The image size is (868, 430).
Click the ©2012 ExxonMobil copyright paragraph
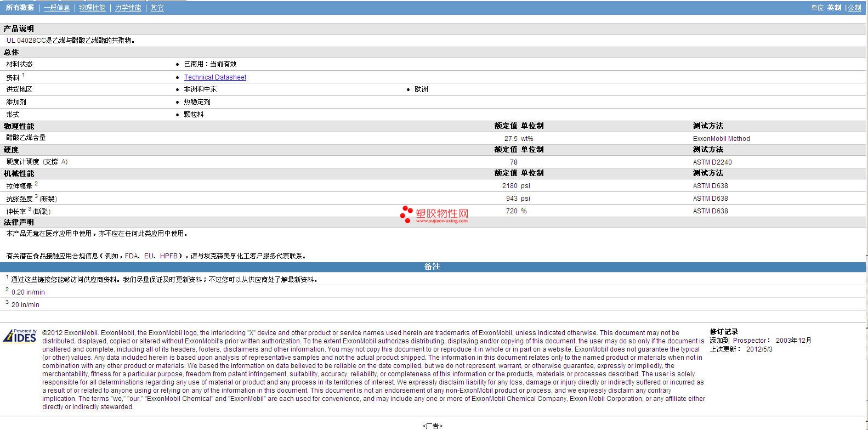(374, 370)
